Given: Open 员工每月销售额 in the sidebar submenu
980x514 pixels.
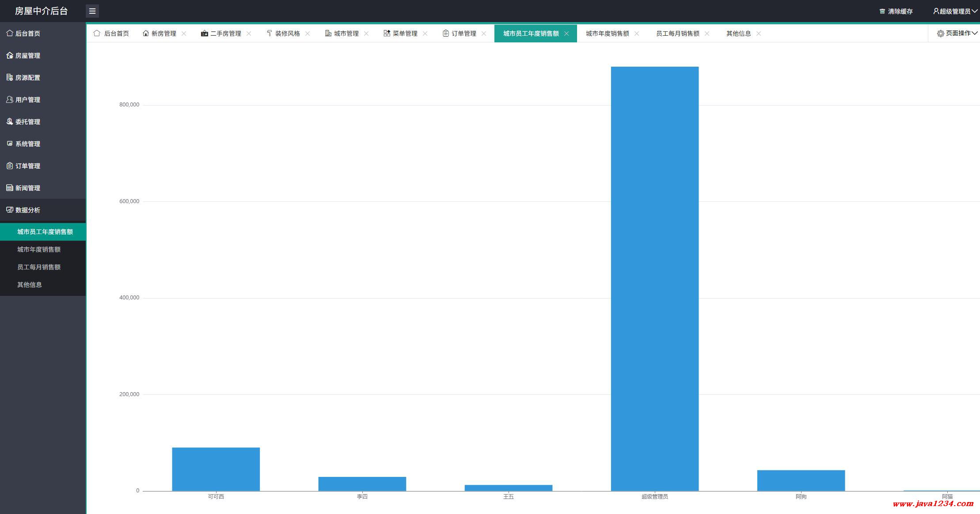Looking at the screenshot, I should point(39,267).
